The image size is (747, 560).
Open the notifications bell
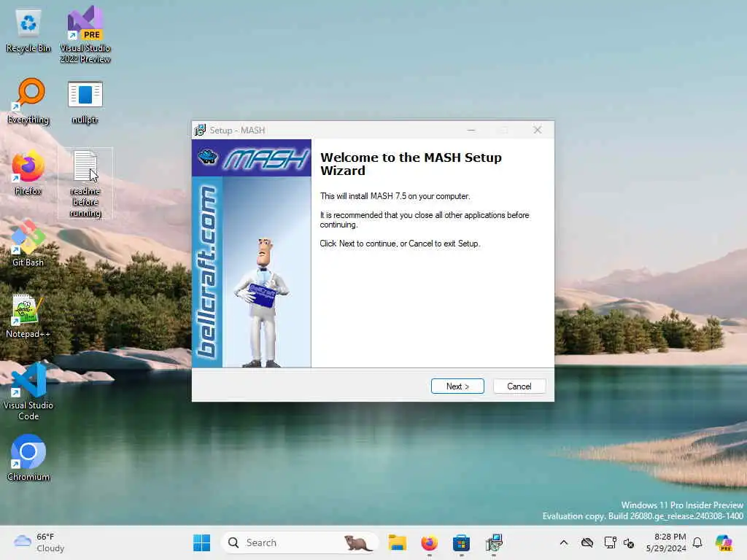pyautogui.click(x=697, y=542)
